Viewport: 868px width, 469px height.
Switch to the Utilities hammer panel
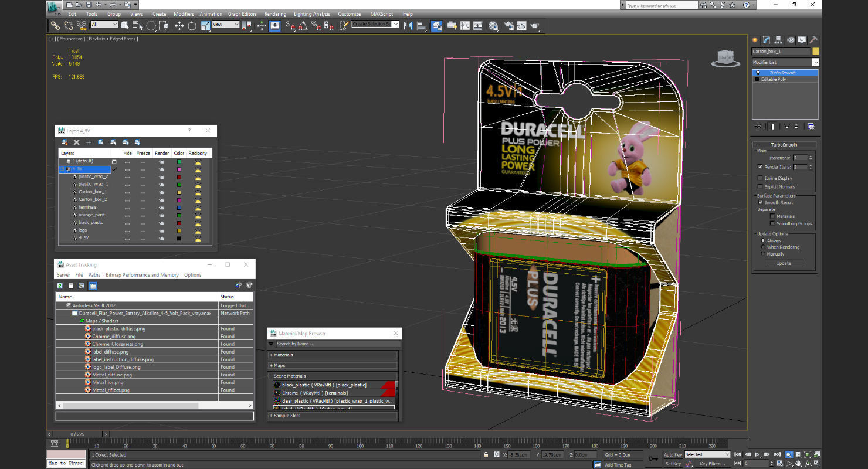tap(813, 40)
